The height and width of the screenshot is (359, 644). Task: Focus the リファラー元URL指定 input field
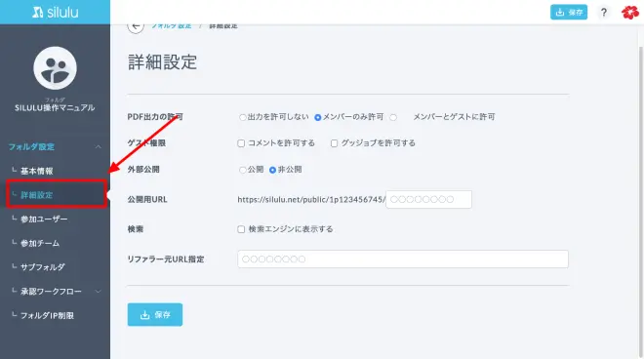[403, 259]
